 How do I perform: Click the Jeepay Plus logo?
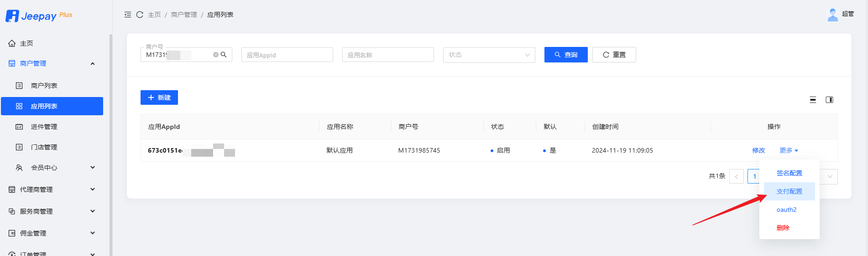[x=39, y=16]
